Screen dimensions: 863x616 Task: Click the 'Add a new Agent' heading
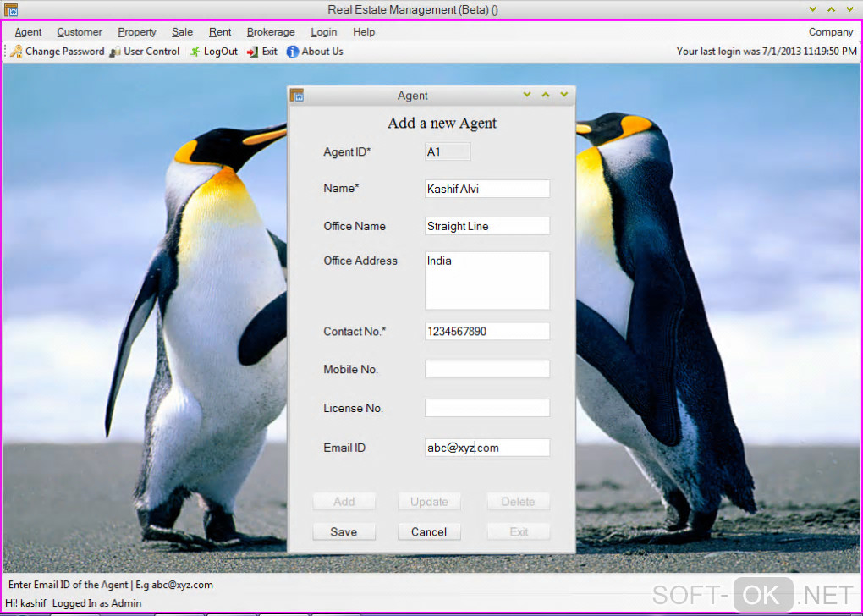tap(442, 123)
